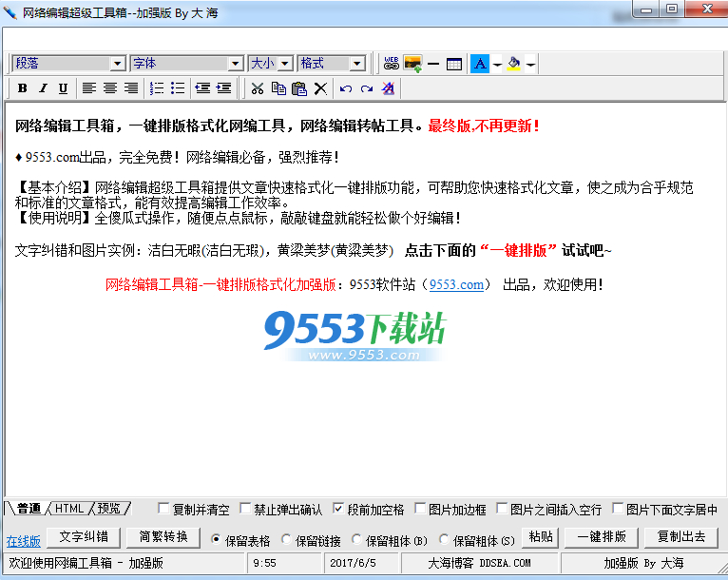Click the 加强版 By 大海 status text
Viewport: 728px width, 580px height.
click(643, 563)
